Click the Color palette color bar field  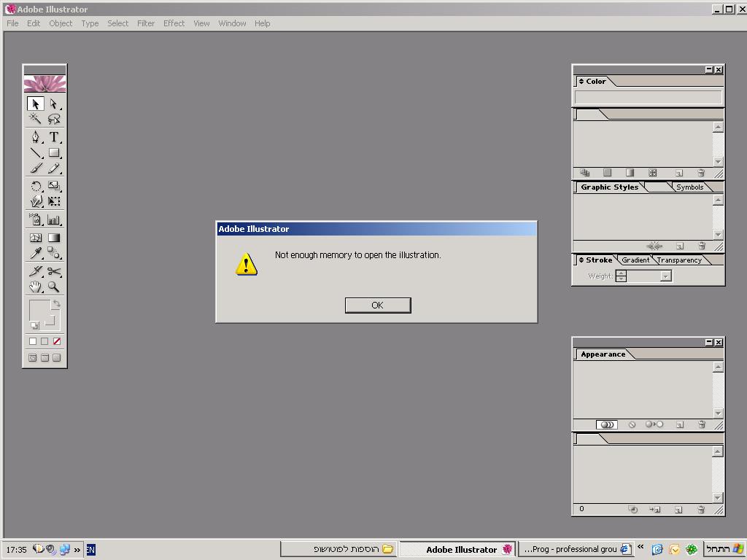[x=648, y=97]
